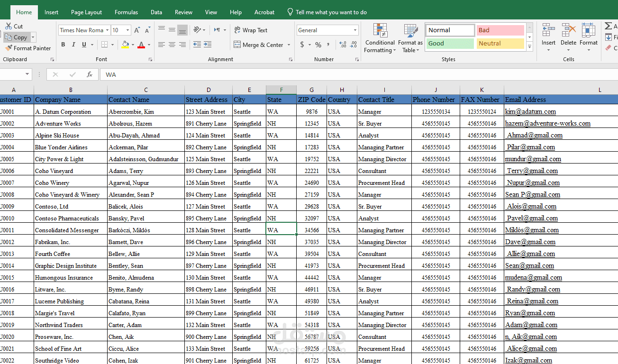Open the Name Box dropdown arrow
This screenshot has height=364, width=618.
pyautogui.click(x=27, y=74)
